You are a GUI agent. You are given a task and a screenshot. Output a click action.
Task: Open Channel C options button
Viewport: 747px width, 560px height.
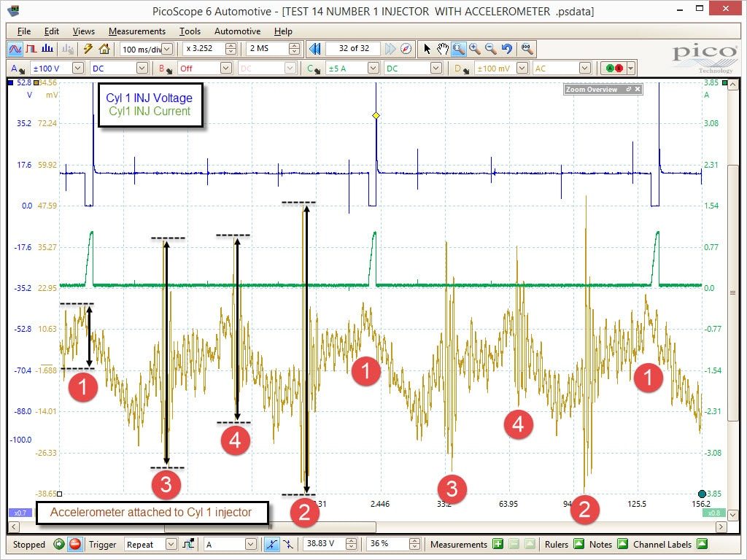pos(314,69)
